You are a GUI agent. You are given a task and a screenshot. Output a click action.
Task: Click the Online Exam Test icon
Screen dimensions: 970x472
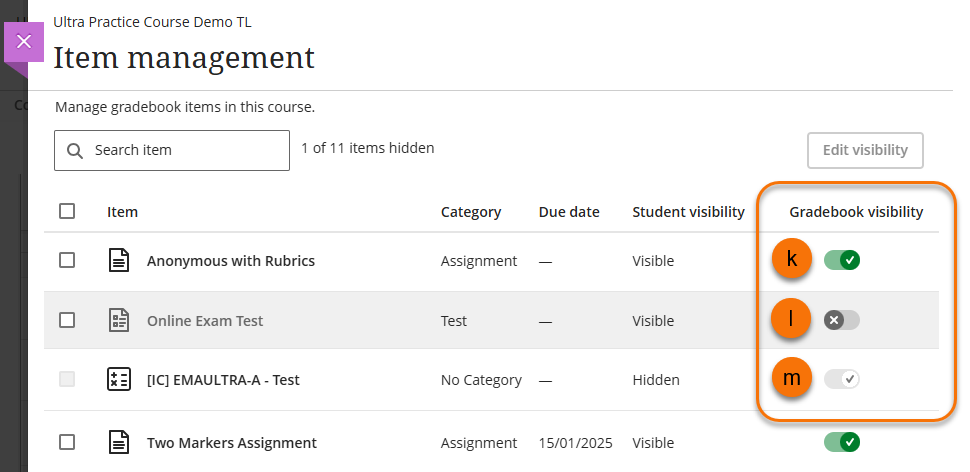pos(119,321)
